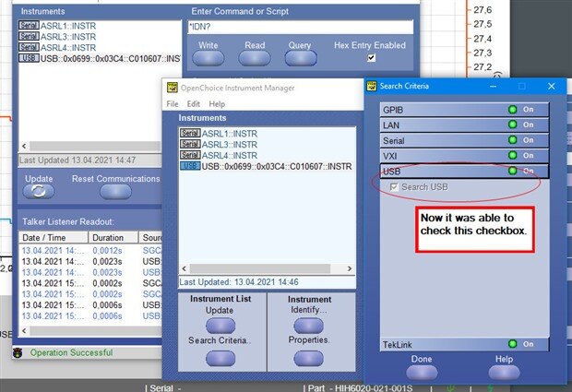Select ASRL4::INSTR in Talker Listener instruments list
Screen dimensions: 572x392
(x=68, y=48)
